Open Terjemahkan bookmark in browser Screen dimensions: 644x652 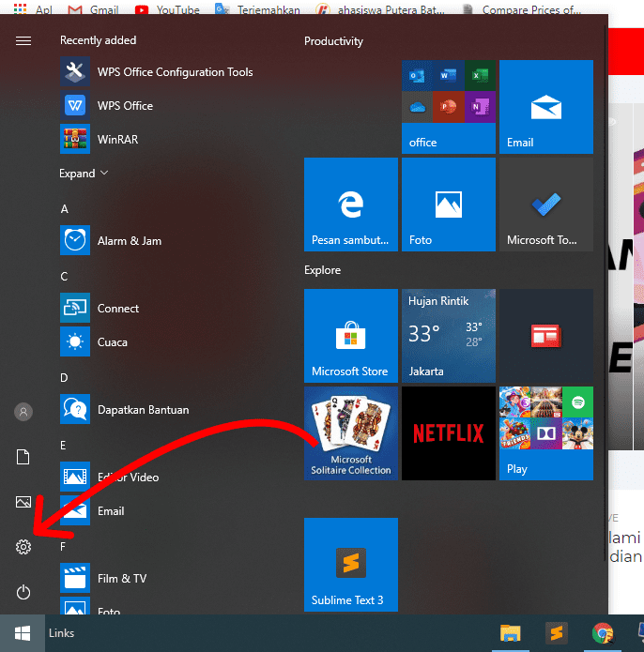pyautogui.click(x=257, y=9)
